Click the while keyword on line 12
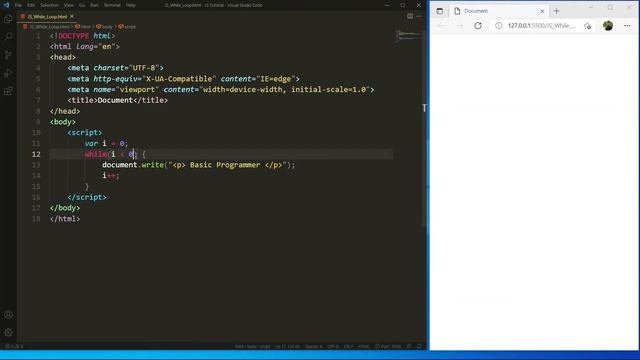Viewport: 640px width, 360px height. [96, 154]
